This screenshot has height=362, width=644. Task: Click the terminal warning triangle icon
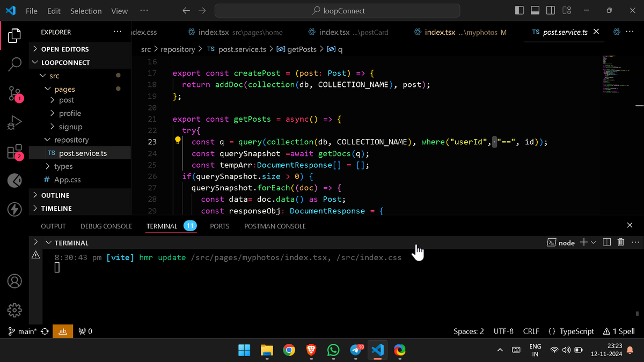click(36, 255)
